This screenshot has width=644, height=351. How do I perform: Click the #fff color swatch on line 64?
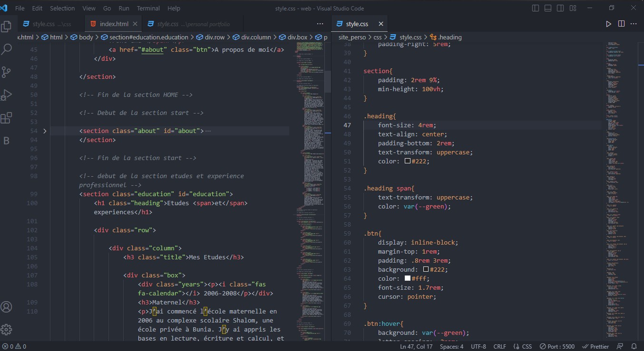(x=408, y=278)
